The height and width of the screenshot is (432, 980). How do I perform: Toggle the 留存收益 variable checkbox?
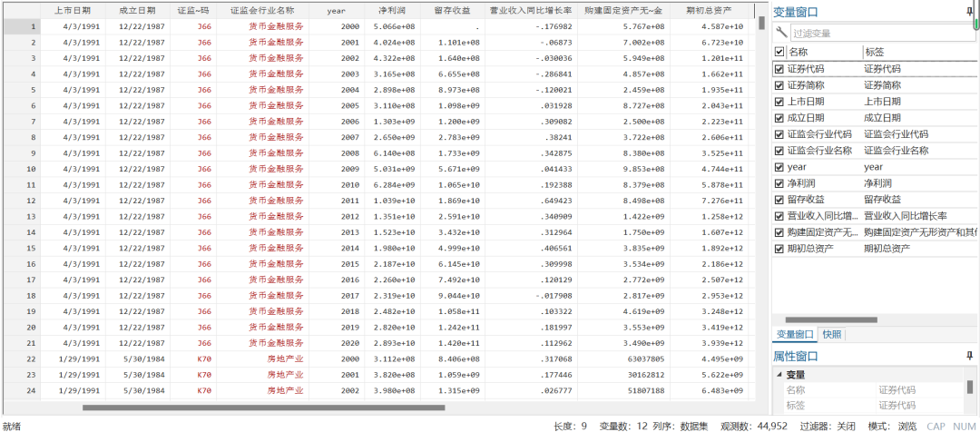779,200
